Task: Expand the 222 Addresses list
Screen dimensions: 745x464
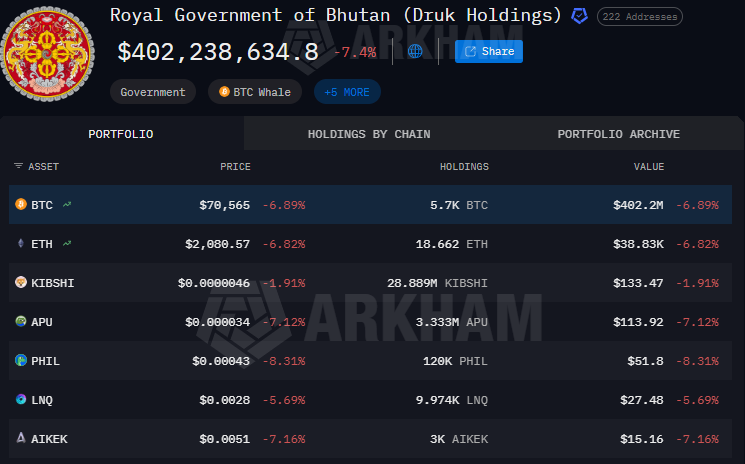Action: point(640,17)
